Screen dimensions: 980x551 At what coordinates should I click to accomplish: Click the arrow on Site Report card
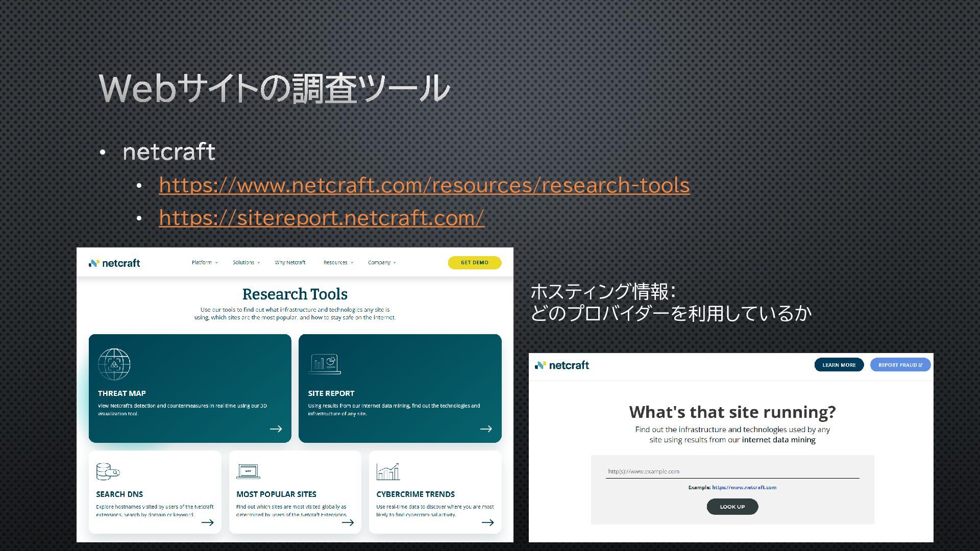coord(486,429)
